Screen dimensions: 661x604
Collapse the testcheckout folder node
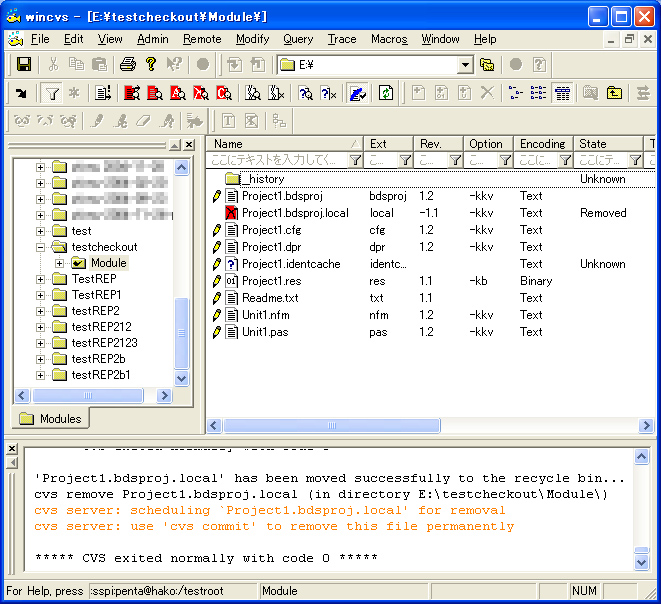[40, 247]
